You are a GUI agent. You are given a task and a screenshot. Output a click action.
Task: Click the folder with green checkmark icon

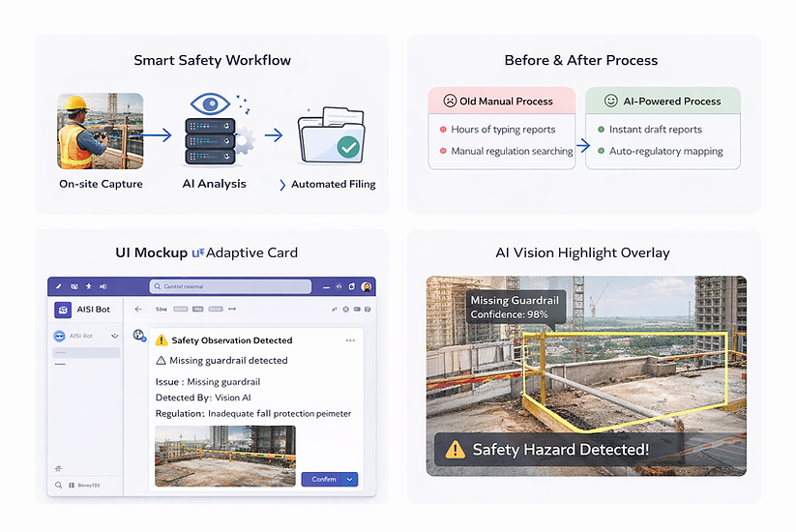(331, 135)
